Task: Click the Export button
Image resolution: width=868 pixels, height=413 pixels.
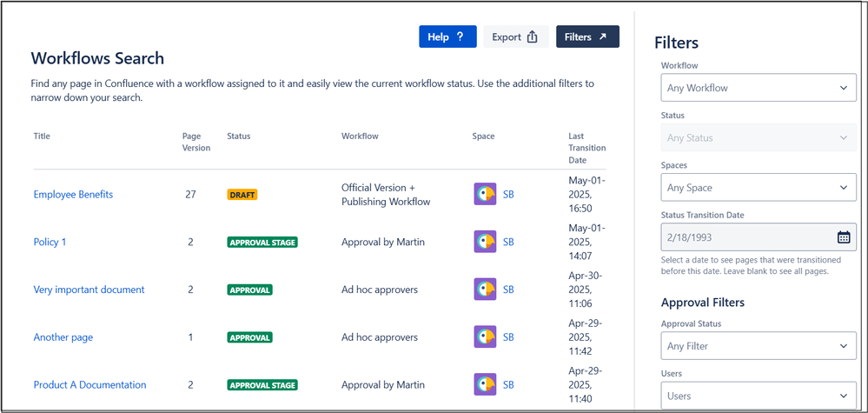Action: pyautogui.click(x=516, y=37)
